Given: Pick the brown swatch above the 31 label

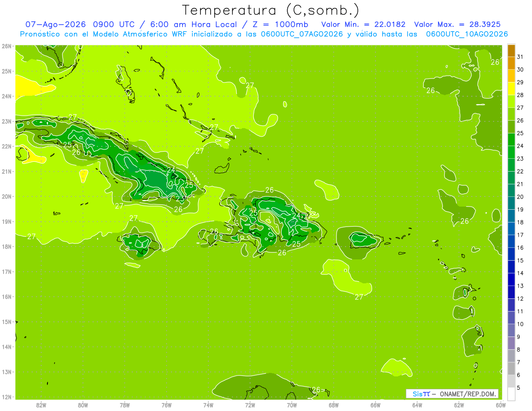Looking at the screenshot, I should 511,51.
